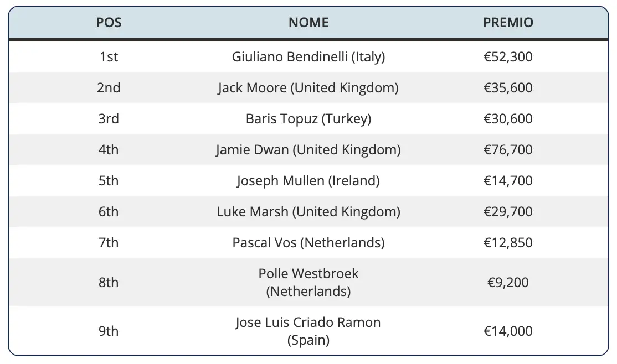Select the Giuliano Bendinelli (Italy) name cell

pyautogui.click(x=308, y=56)
